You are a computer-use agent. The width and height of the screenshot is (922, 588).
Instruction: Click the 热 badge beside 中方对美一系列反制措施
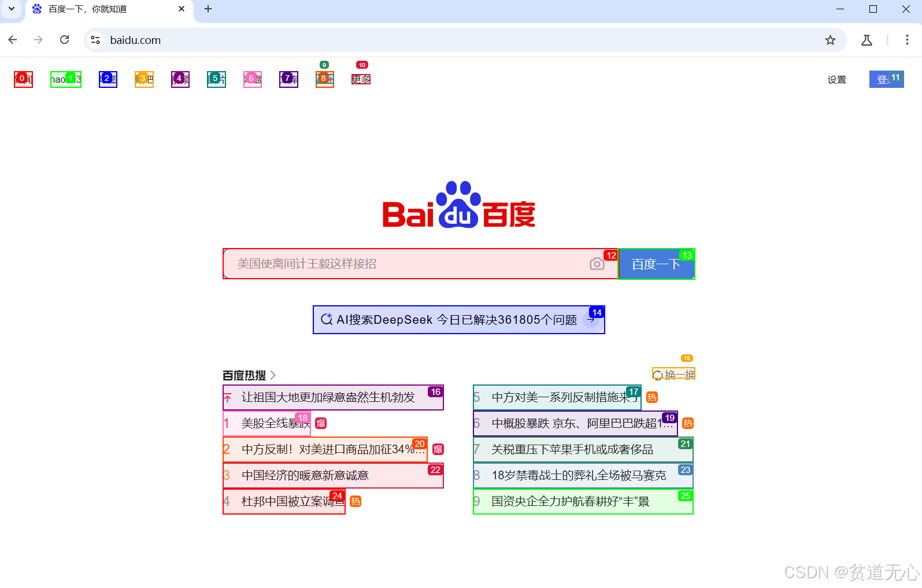(x=652, y=397)
